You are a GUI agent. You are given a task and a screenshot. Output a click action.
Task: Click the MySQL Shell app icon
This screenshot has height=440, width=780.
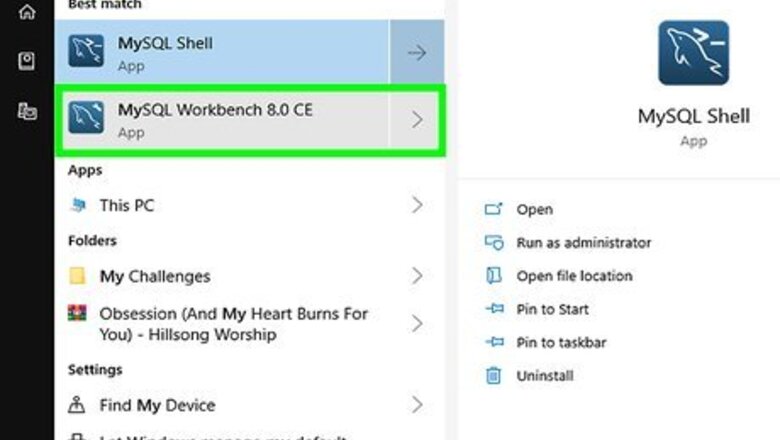[86, 51]
